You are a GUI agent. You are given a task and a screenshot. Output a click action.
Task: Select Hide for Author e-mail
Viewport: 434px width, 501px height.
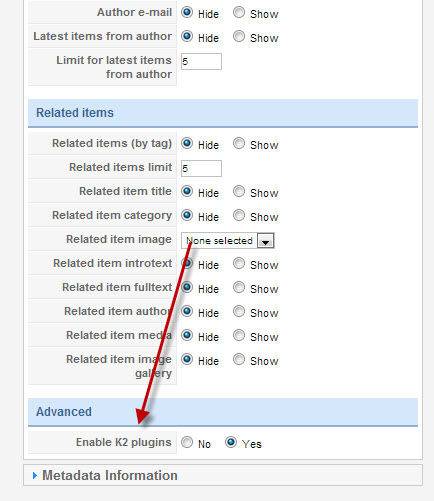pyautogui.click(x=187, y=12)
